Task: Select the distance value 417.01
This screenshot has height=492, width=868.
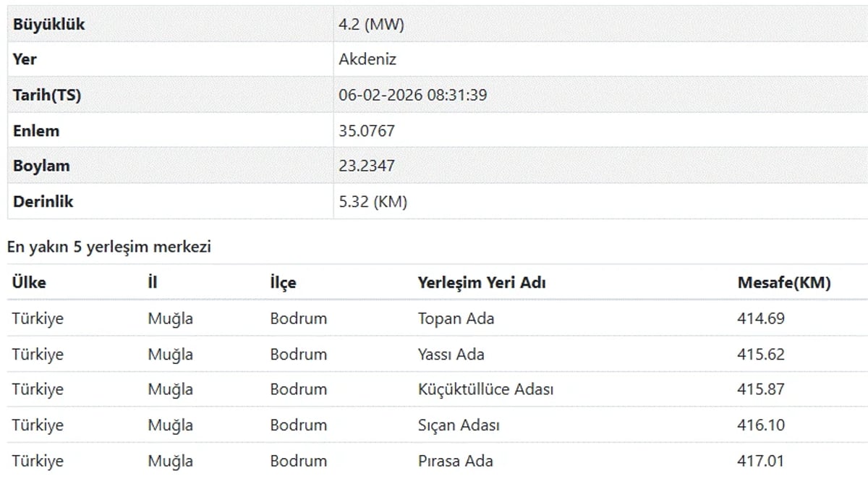Action: click(x=761, y=461)
